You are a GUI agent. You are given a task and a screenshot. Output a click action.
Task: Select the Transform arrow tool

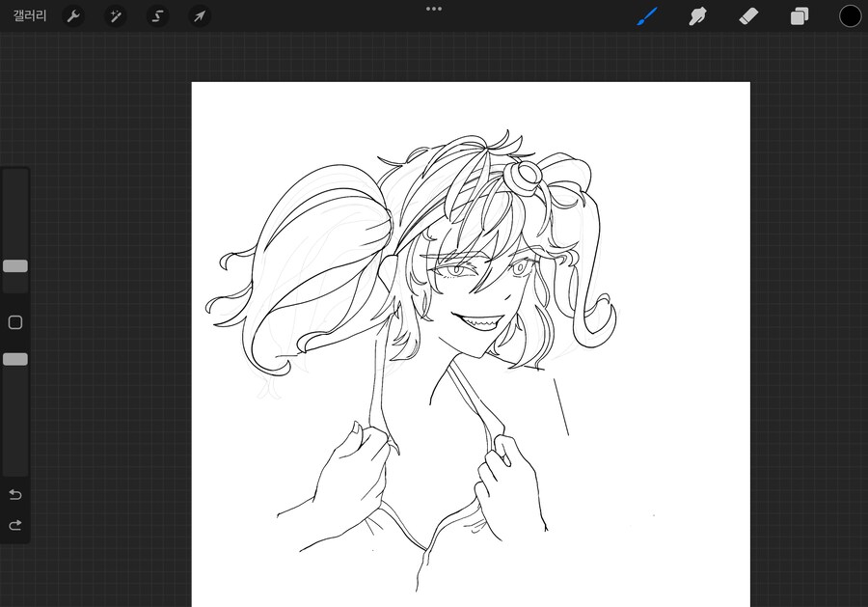200,16
